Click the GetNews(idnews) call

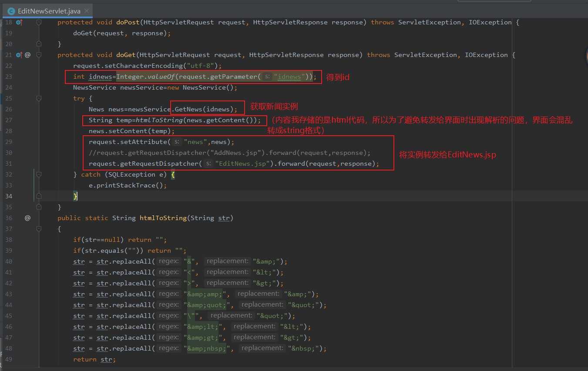click(204, 109)
